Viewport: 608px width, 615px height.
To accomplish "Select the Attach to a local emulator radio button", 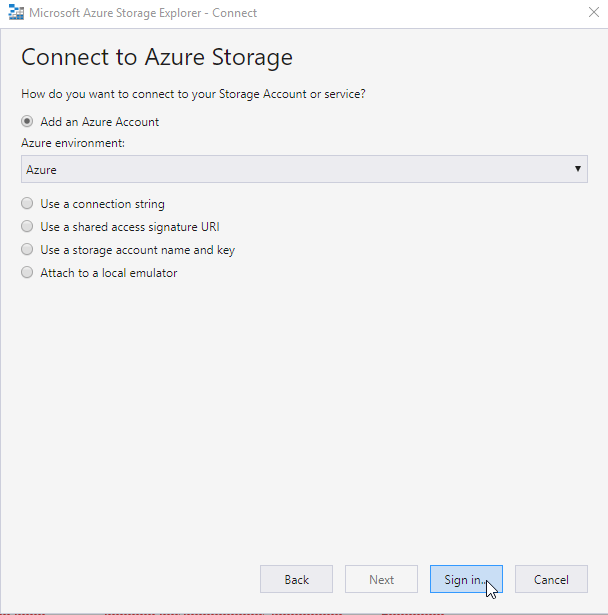I will tap(27, 273).
